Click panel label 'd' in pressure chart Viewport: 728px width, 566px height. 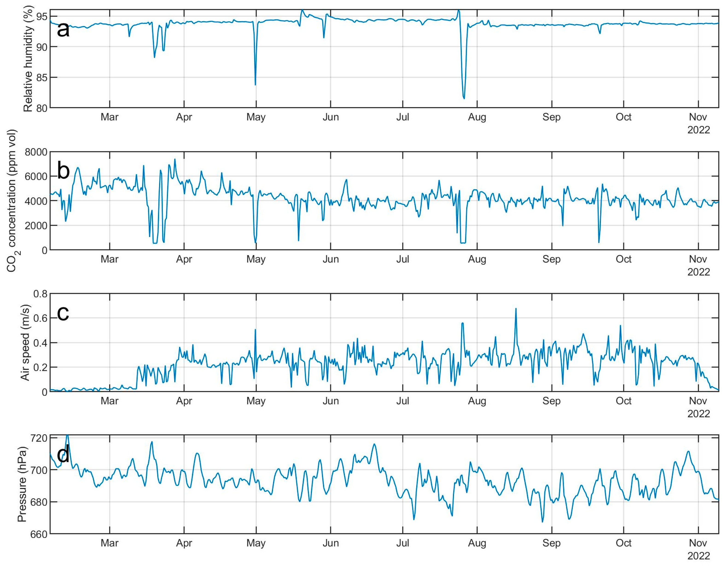click(63, 455)
